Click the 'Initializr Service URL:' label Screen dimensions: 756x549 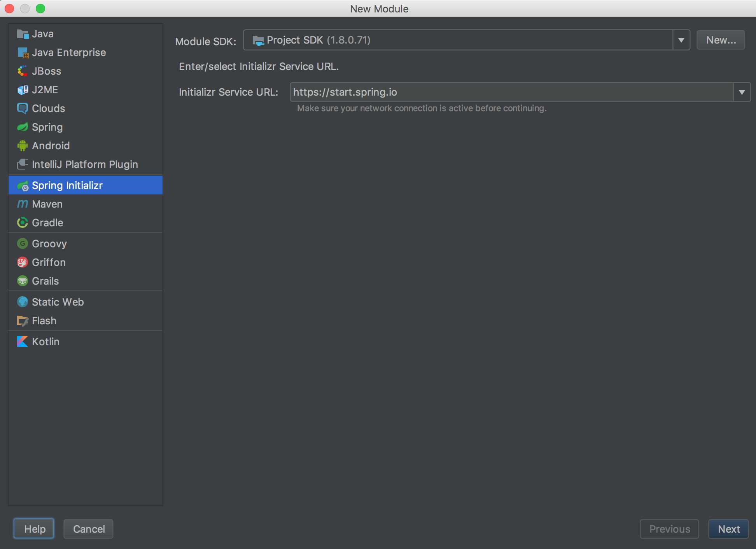coord(228,92)
